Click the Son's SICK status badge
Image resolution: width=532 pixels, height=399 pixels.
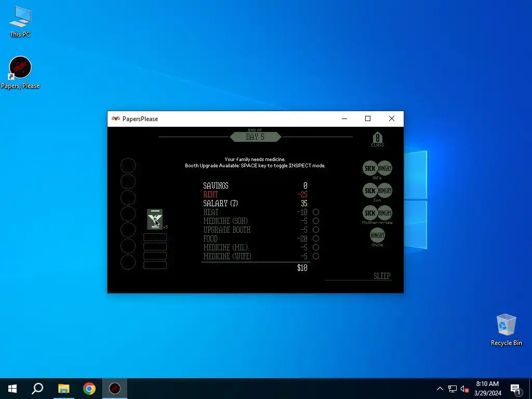(x=370, y=191)
